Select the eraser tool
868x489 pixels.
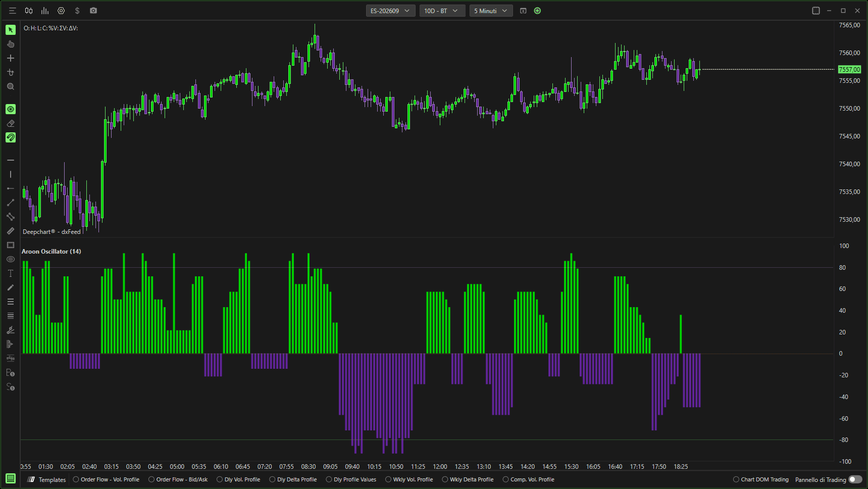(11, 123)
